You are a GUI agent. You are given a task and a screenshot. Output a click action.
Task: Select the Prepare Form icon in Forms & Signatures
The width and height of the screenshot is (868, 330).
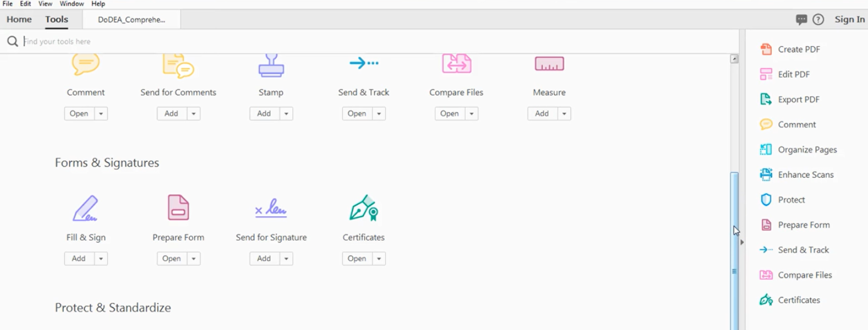pos(178,208)
